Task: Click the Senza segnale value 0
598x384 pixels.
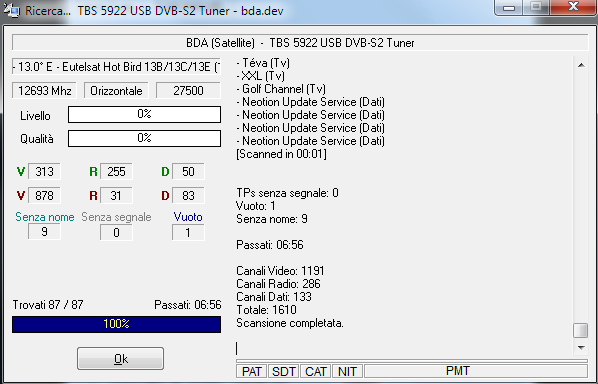Action: pos(116,232)
